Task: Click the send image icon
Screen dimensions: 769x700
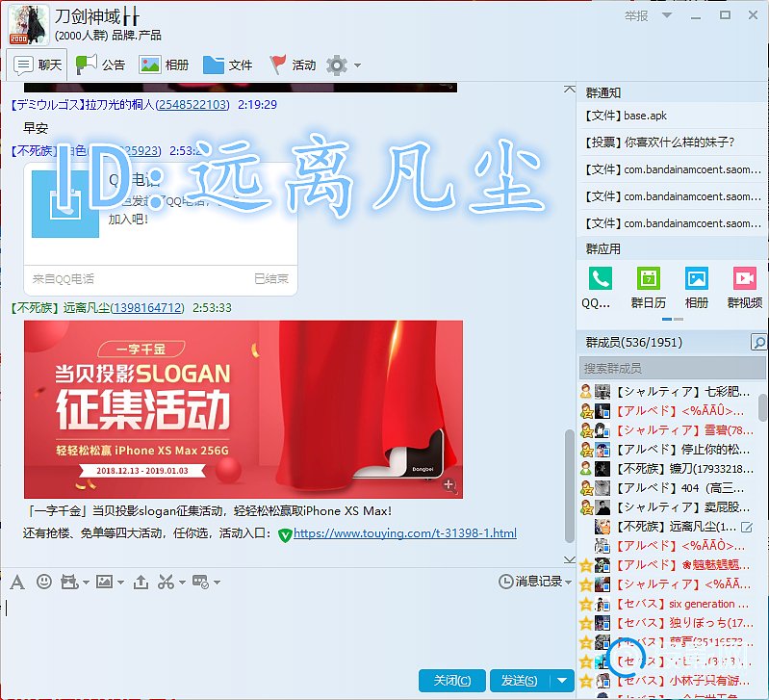Action: pos(105,583)
